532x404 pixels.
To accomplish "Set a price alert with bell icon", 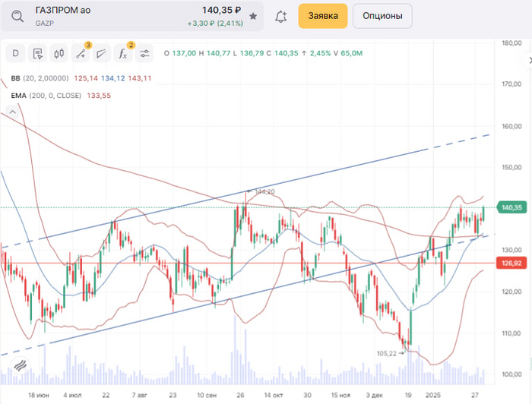I will pos(280,16).
